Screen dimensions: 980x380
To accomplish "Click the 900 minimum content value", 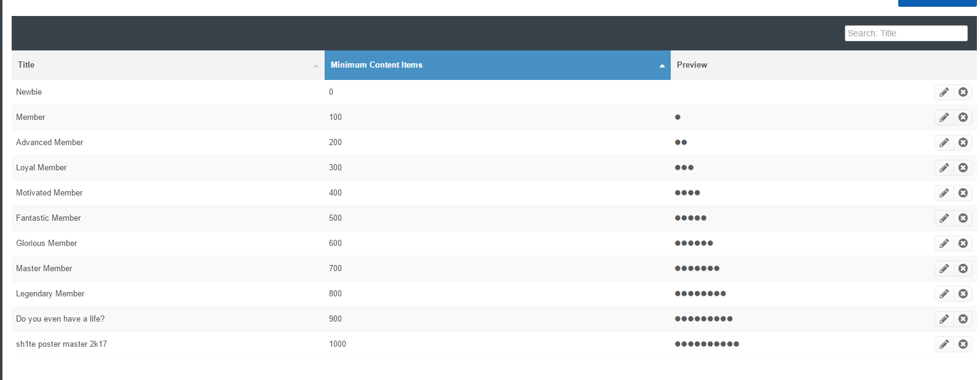I will pos(335,319).
